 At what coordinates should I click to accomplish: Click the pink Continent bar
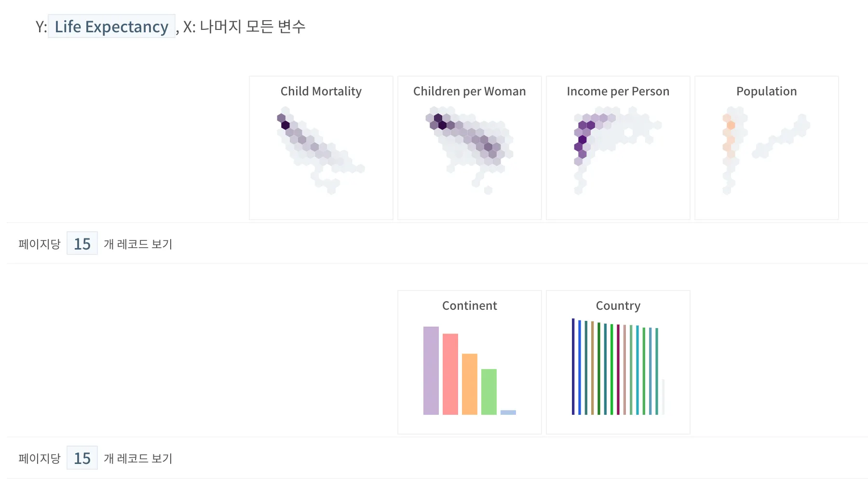(x=450, y=374)
